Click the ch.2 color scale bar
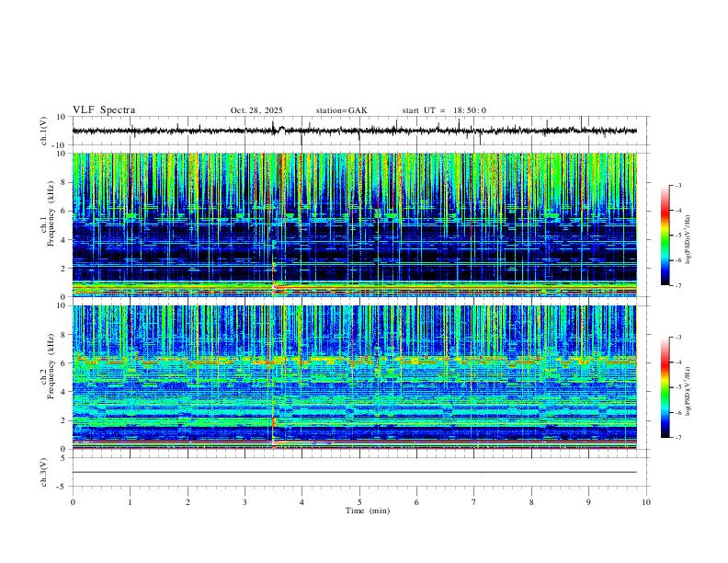The width and height of the screenshot is (728, 563). tap(665, 387)
